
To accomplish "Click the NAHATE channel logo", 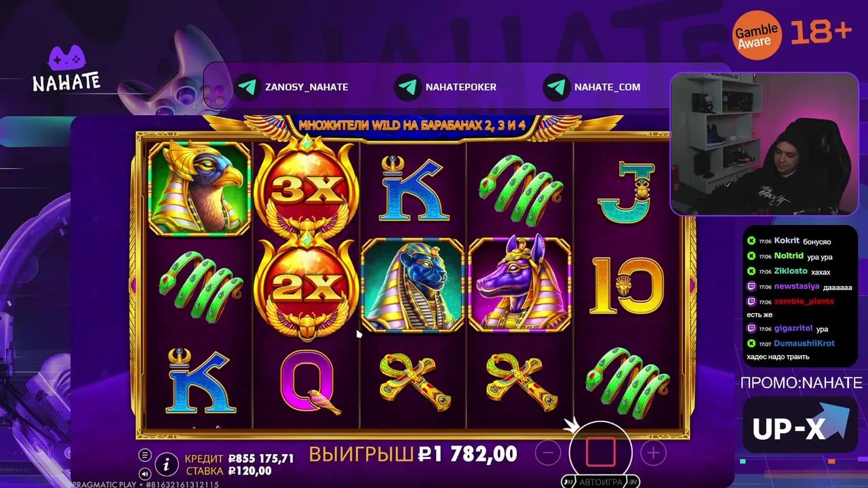I will coord(66,69).
